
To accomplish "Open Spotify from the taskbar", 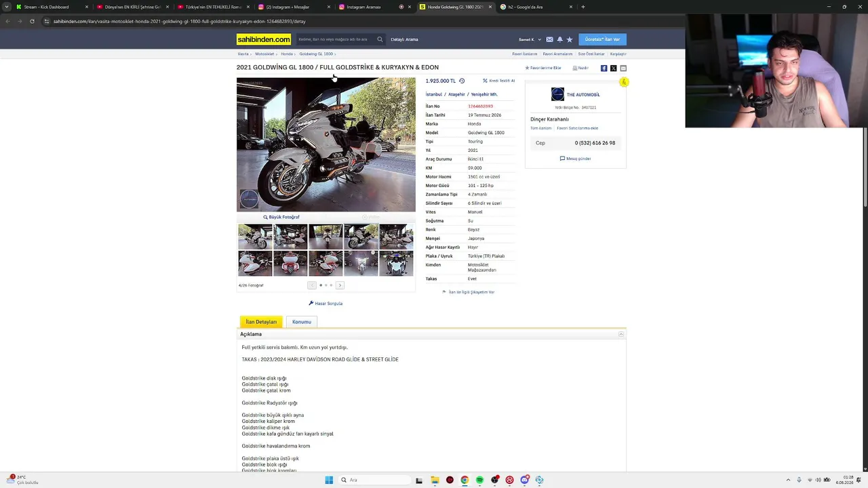I will pyautogui.click(x=479, y=480).
